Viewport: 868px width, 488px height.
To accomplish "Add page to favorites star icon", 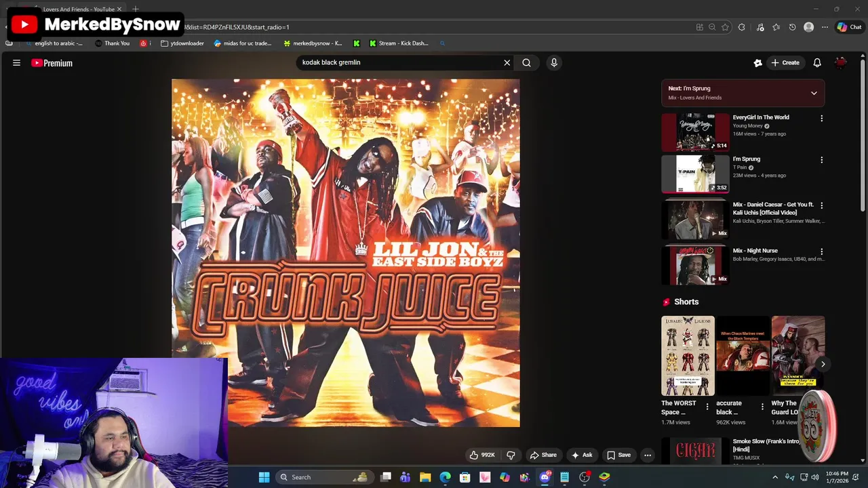I will [725, 27].
